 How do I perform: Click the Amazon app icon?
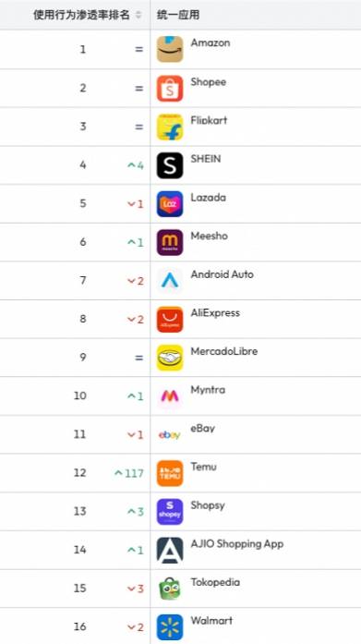170,49
